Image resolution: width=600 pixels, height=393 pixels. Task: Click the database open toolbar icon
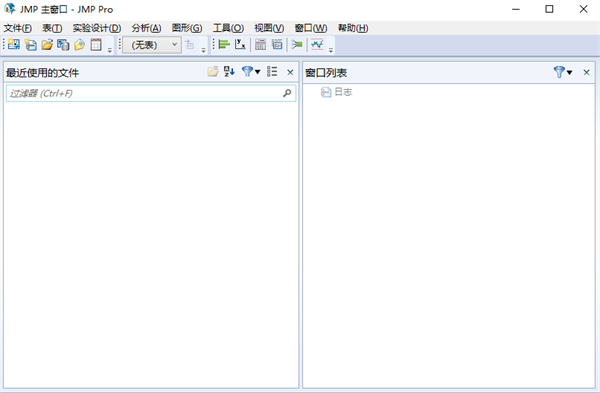tap(63, 45)
